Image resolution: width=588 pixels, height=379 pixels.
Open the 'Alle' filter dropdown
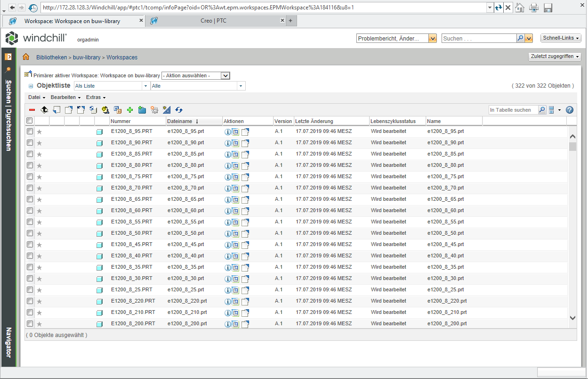(x=198, y=86)
